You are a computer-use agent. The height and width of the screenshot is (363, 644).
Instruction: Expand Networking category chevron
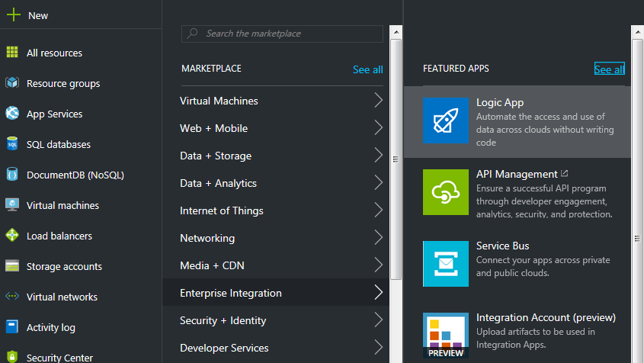(x=378, y=238)
